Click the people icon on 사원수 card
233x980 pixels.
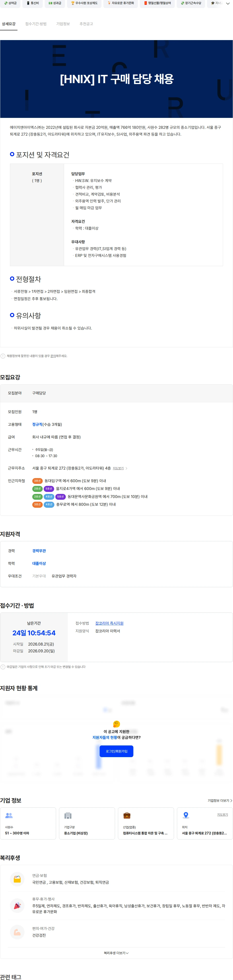pos(9,816)
